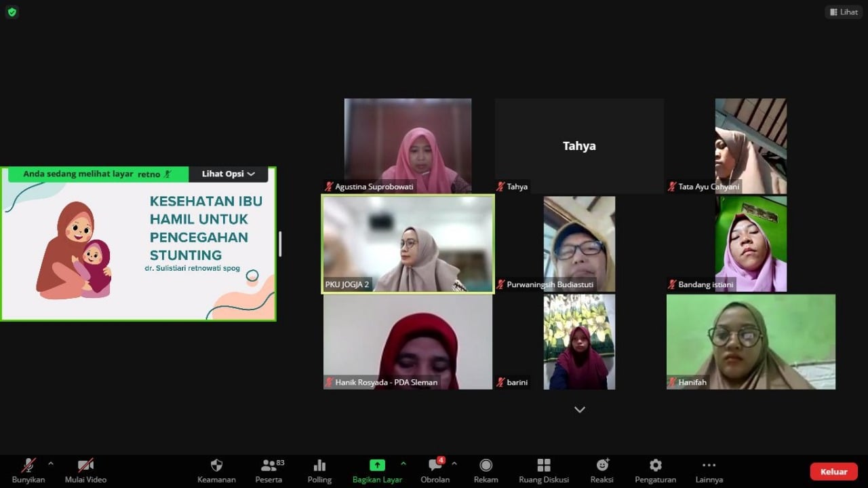Image resolution: width=868 pixels, height=488 pixels.
Task: Click the 'Hanik Rosyada - PDA Sleman' name label
Action: [387, 382]
